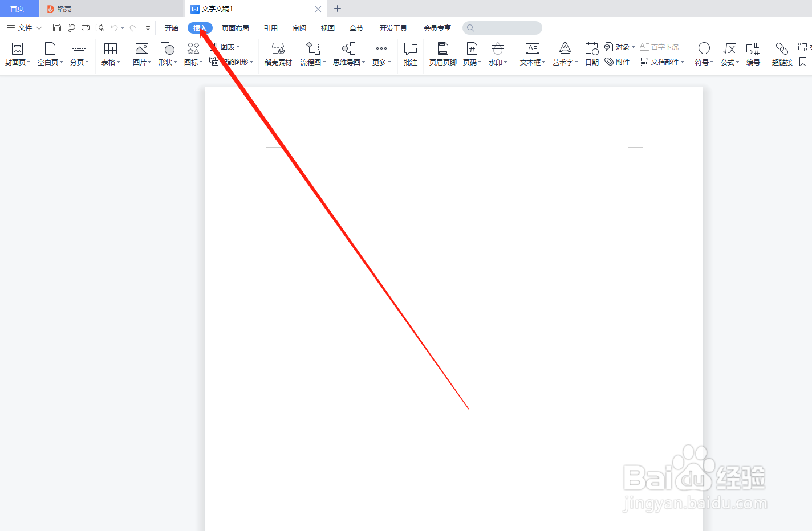Insert a flowchart (流程图)
The height and width of the screenshot is (531, 812).
(313, 54)
